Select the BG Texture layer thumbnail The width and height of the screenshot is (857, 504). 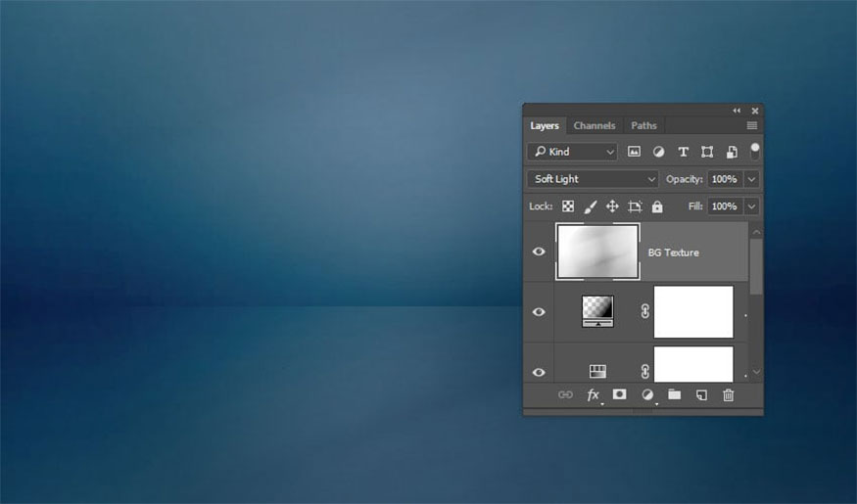[597, 252]
